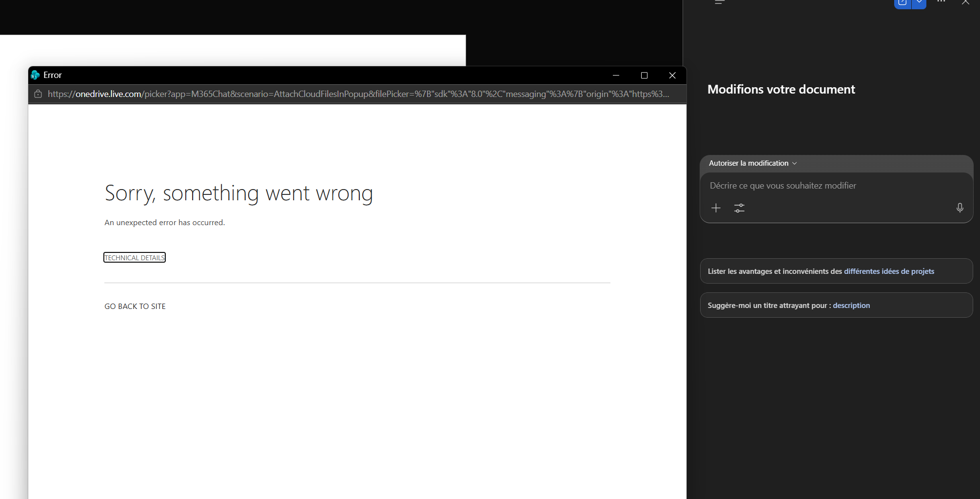Click the OneDrive icon in Error title bar
The image size is (980, 499).
(x=35, y=75)
